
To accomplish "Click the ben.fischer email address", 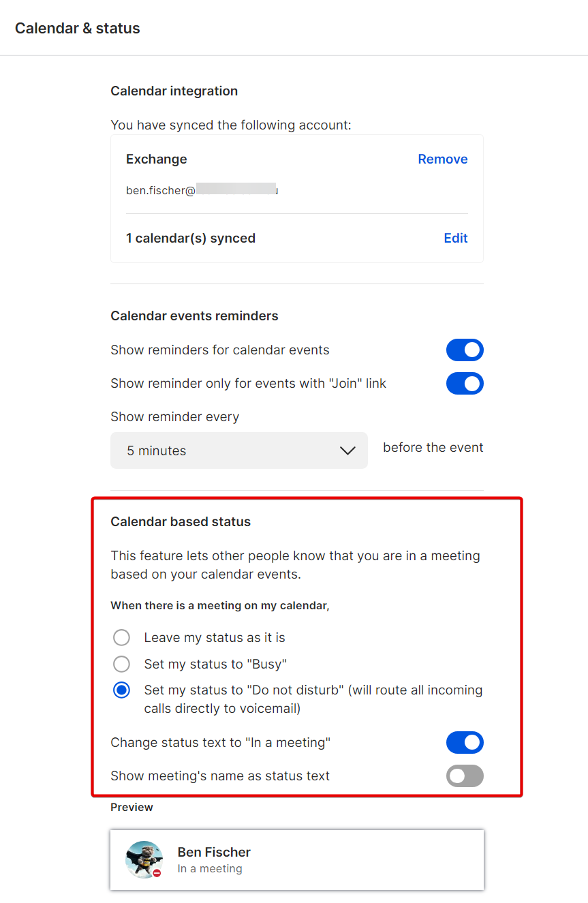I will point(161,191).
